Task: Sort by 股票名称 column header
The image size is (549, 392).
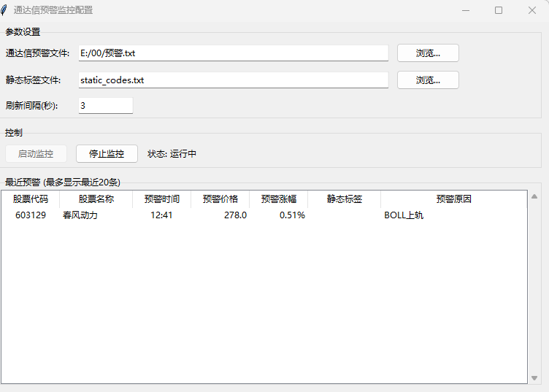Action: point(96,199)
